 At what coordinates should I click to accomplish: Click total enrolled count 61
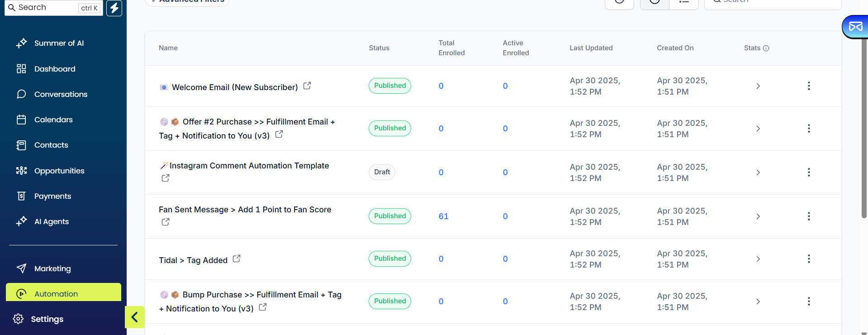[x=443, y=216]
